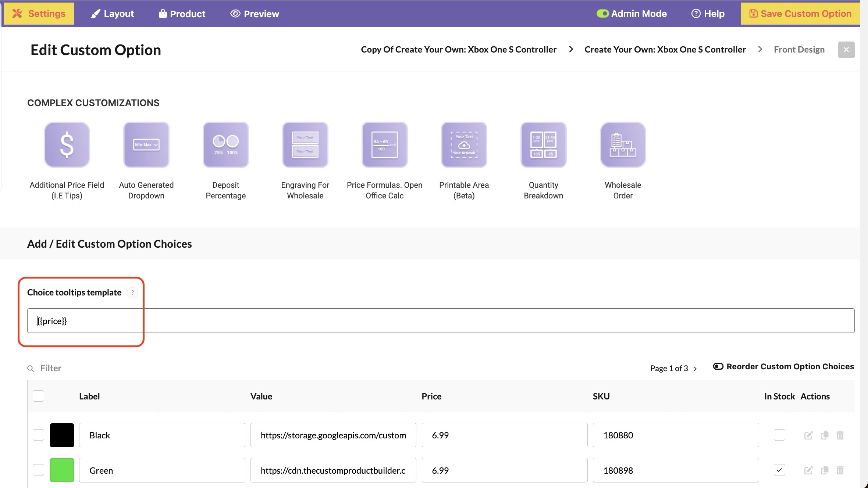
Task: Edit the Green price field 6.99
Action: point(505,470)
